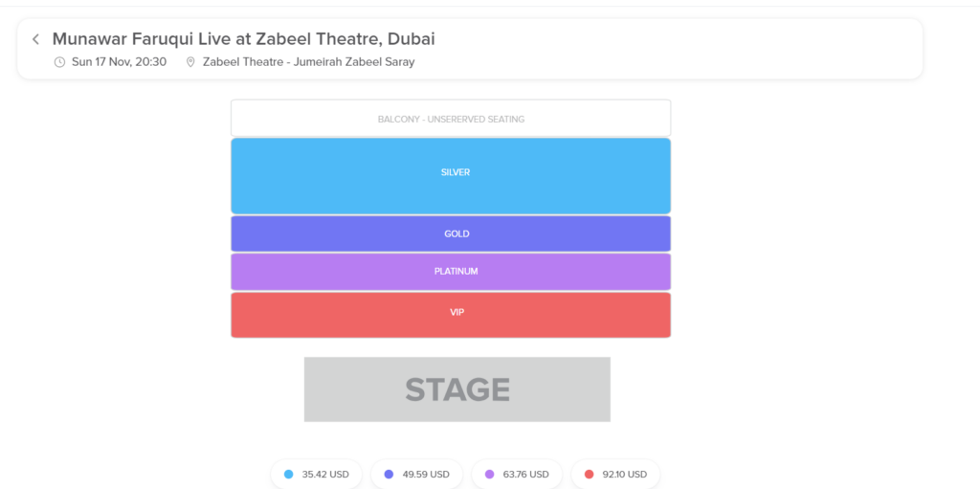The image size is (980, 489).
Task: Click the STAGE block on the map
Action: [457, 389]
